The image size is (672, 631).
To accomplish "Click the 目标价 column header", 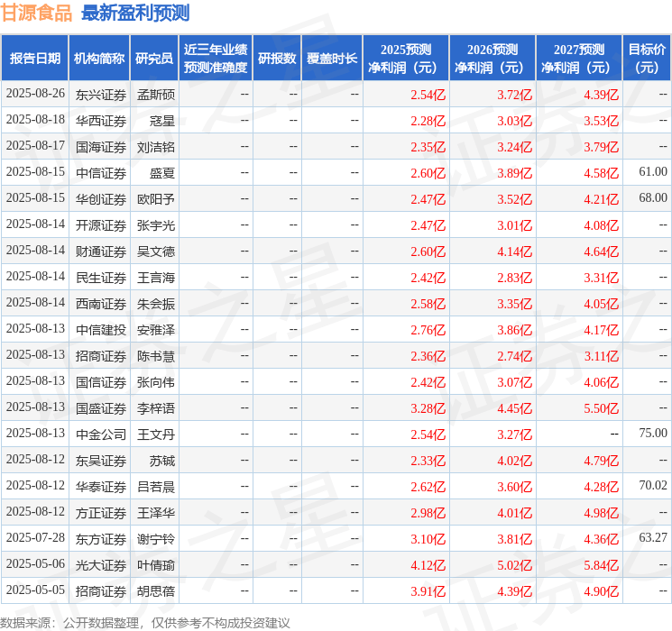I will coord(647,59).
